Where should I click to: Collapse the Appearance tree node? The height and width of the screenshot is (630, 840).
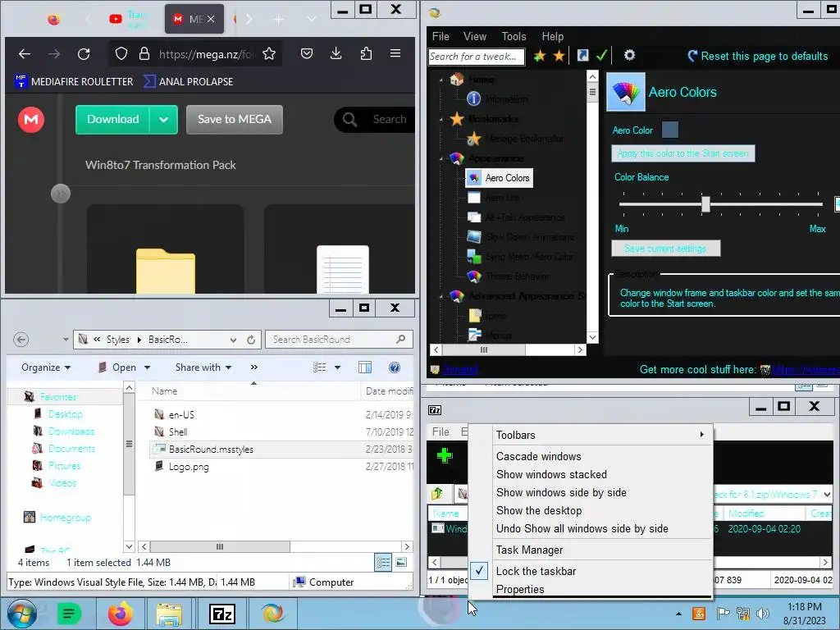coord(442,158)
